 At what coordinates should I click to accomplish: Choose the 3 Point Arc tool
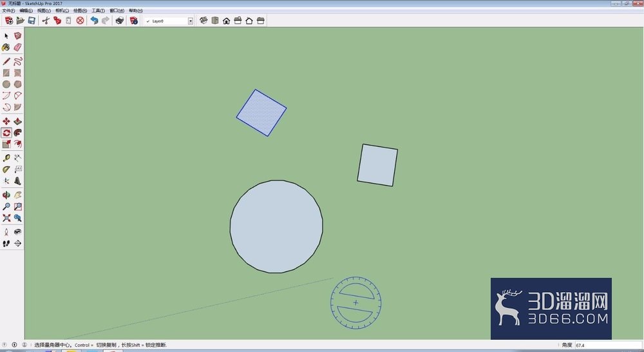point(6,107)
